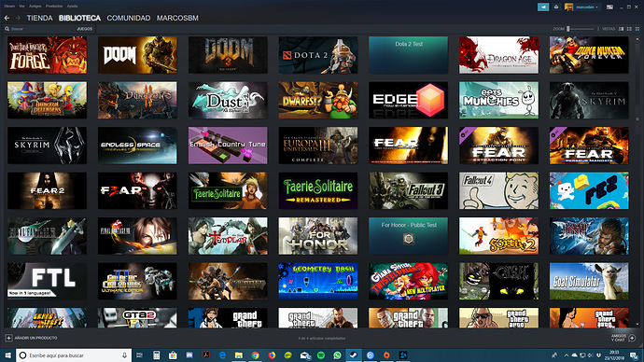Go back with the left arrow
This screenshot has height=362, width=644.
(7, 18)
